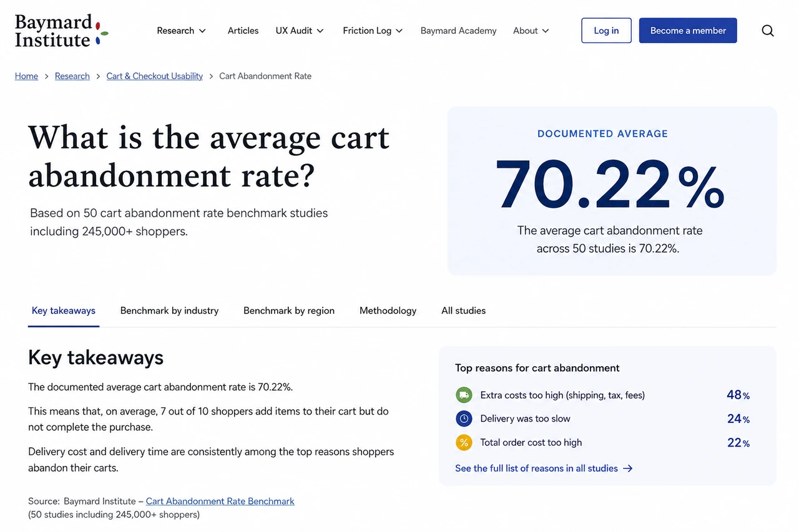Click the 'Key takeaways' section heading
The height and width of the screenshot is (532, 799).
tap(96, 357)
